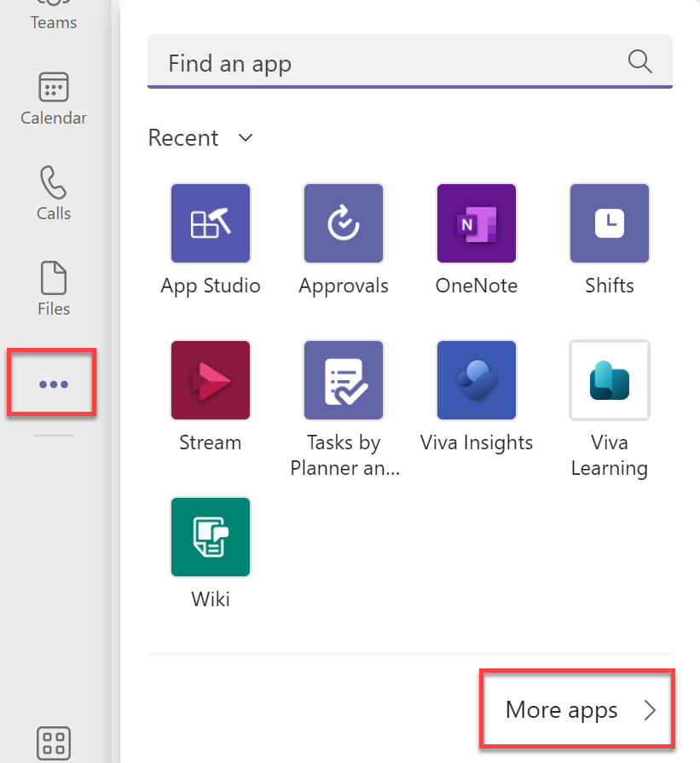Image resolution: width=700 pixels, height=763 pixels.
Task: Open the Calendar in the sidebar
Action: [54, 99]
